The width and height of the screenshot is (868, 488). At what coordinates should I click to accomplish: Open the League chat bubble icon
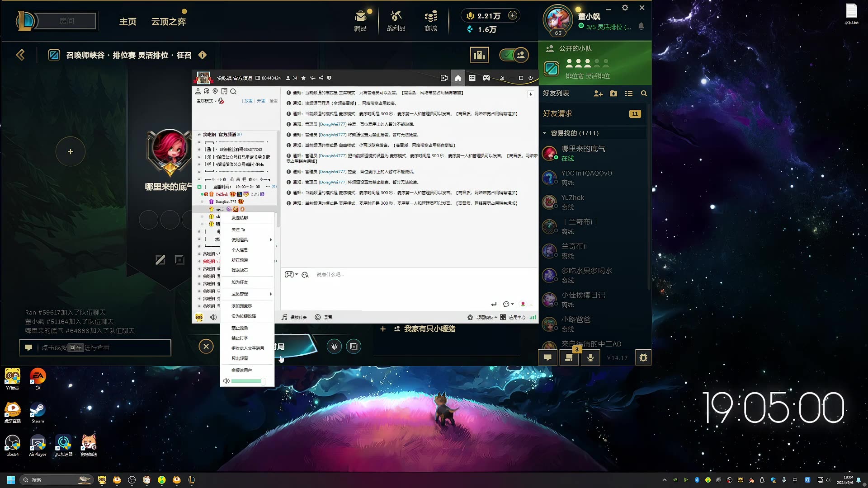(547, 357)
